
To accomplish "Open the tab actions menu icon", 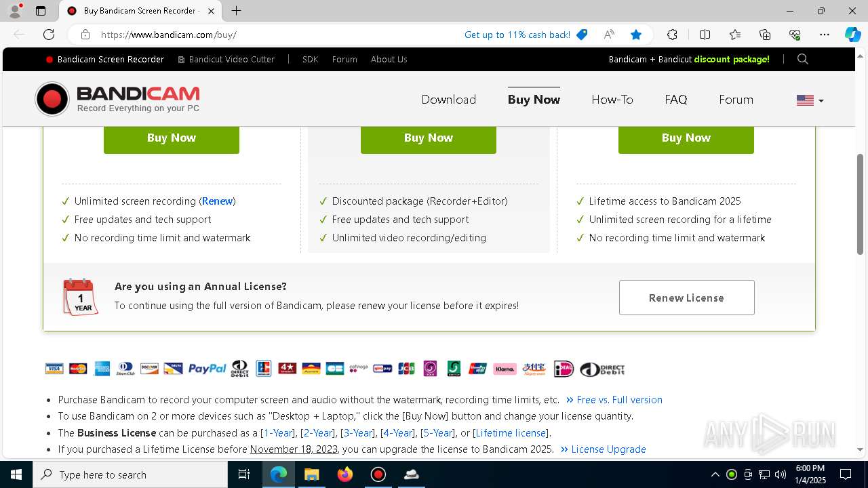I will [41, 11].
